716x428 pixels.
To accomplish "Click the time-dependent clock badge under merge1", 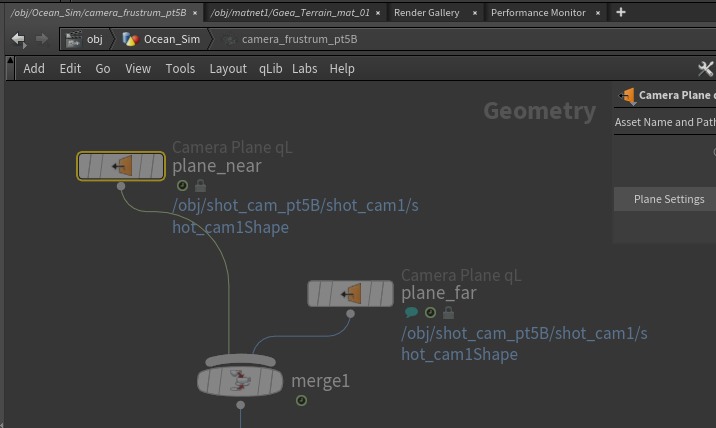I will 301,401.
